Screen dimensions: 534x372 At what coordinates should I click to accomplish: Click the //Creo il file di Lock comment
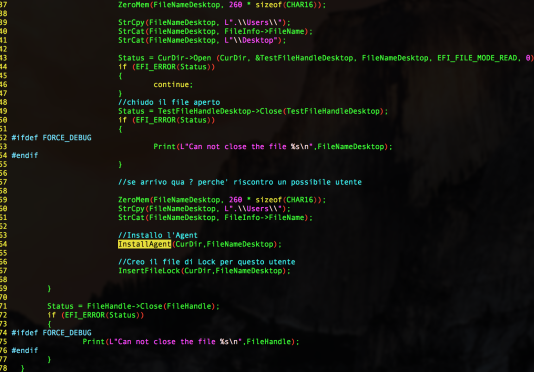(x=207, y=262)
